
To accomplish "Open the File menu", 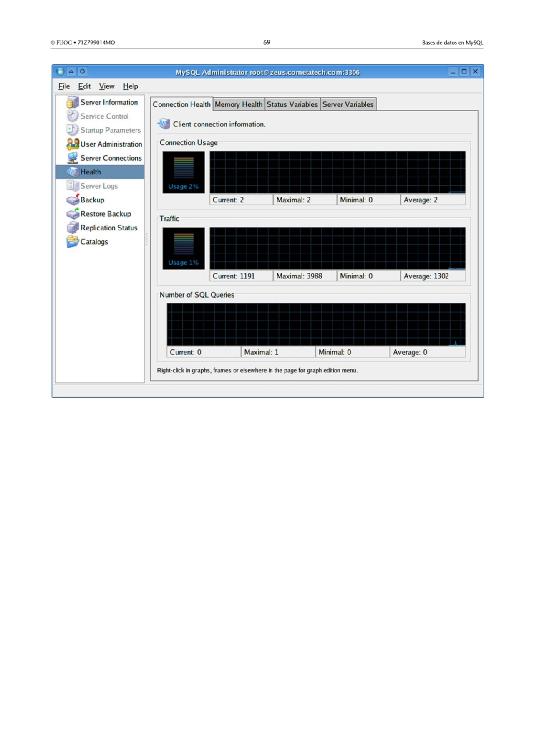I will pyautogui.click(x=64, y=86).
